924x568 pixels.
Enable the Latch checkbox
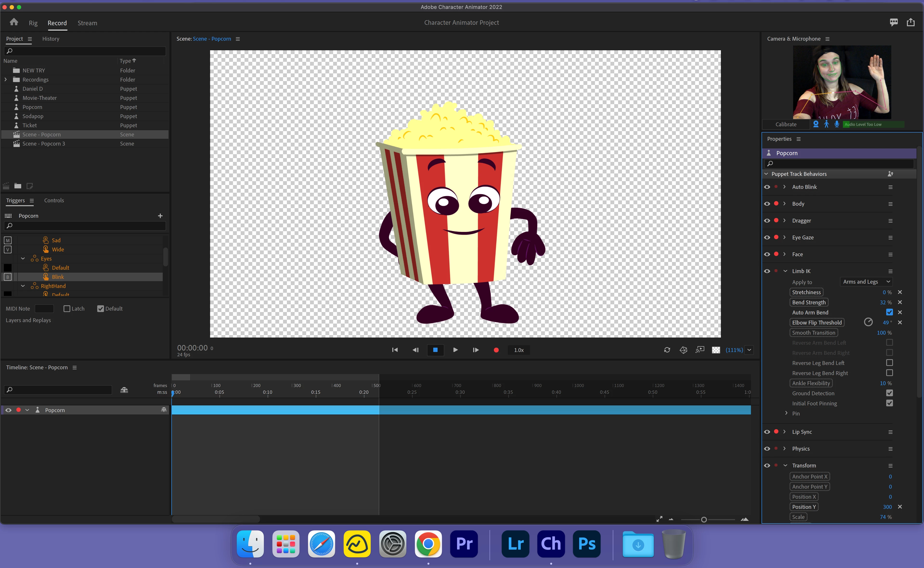tap(67, 308)
